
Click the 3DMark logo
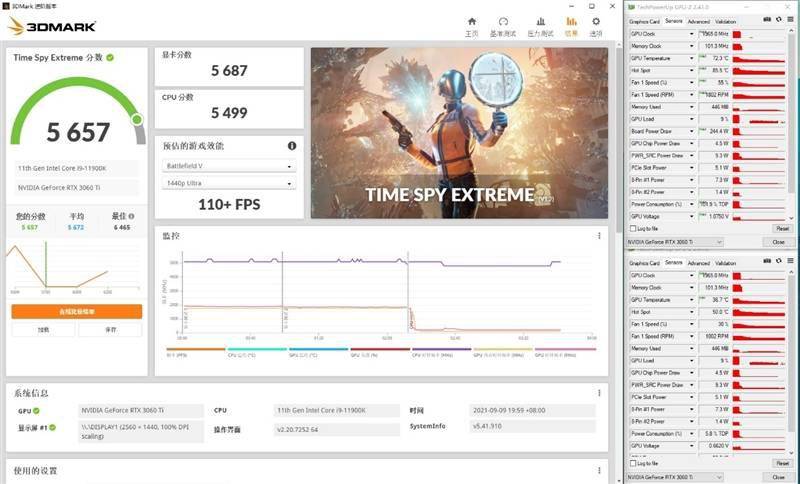coord(52,27)
